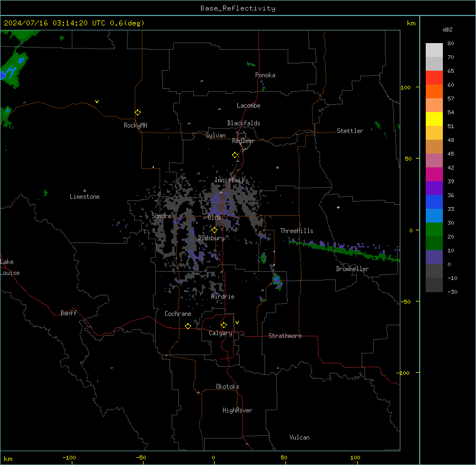The width and height of the screenshot is (476, 465).
Task: Select the 80 dBZ white color swatch
Action: [x=434, y=50]
